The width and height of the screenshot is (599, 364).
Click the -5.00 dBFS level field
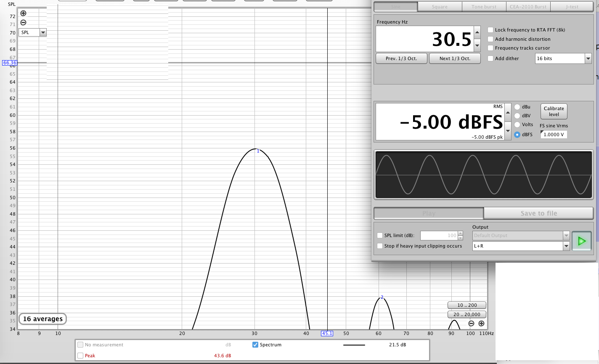click(x=440, y=122)
